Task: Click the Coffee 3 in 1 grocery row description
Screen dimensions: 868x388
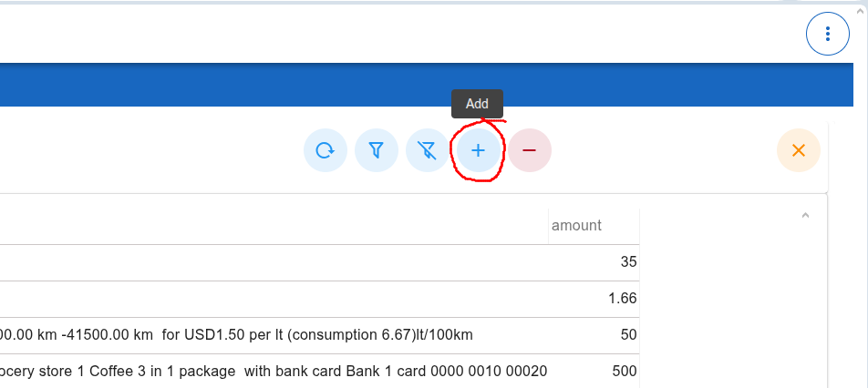Action: [274, 371]
